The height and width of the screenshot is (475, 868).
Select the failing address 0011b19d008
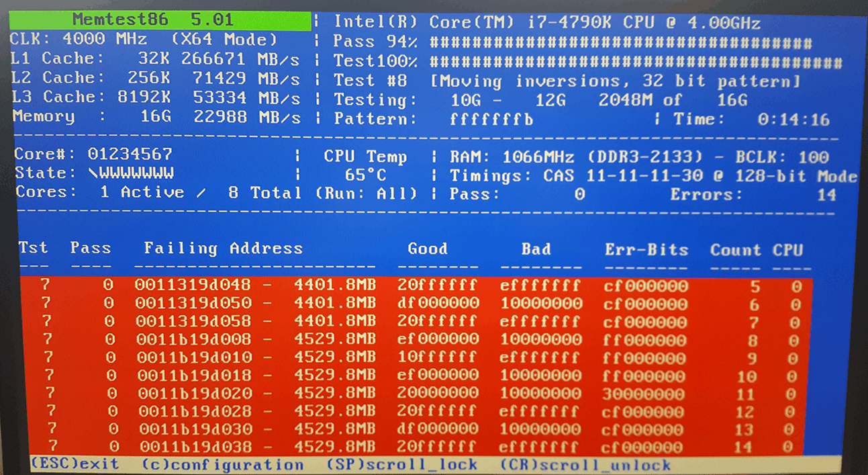(193, 339)
